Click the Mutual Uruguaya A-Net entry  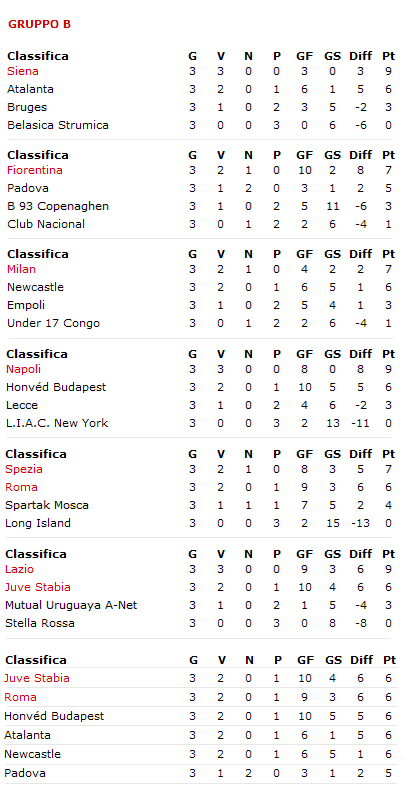[71, 605]
